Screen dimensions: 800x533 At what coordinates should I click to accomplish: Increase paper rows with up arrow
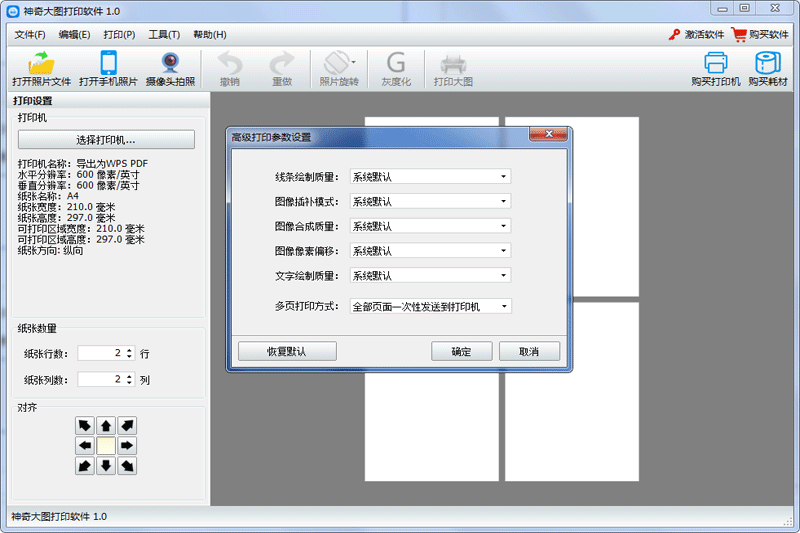(129, 350)
